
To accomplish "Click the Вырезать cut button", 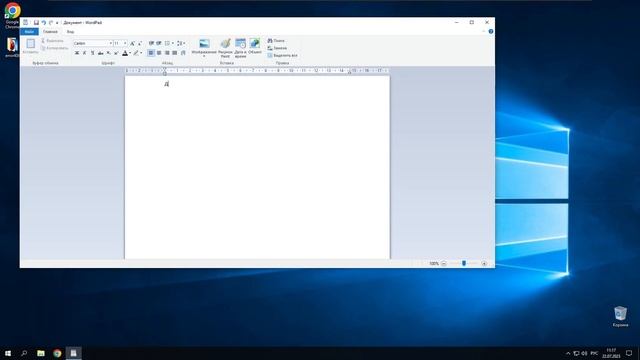I will 52,41.
